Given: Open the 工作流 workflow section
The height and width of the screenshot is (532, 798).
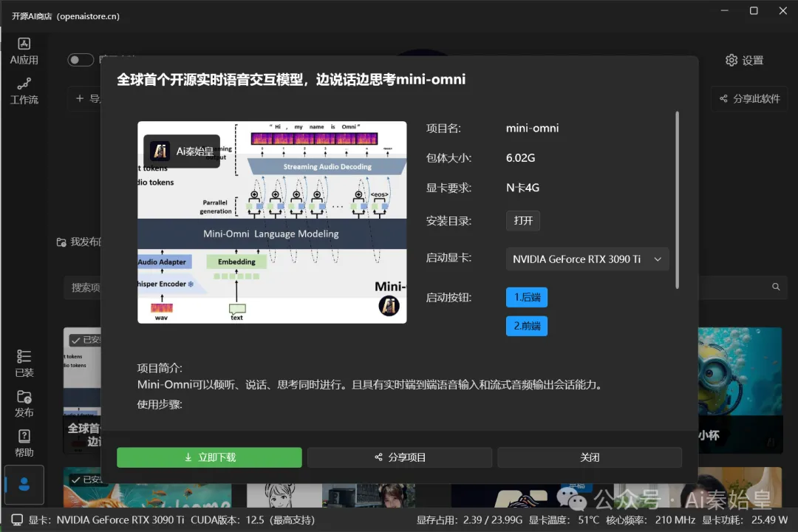Looking at the screenshot, I should 24,91.
